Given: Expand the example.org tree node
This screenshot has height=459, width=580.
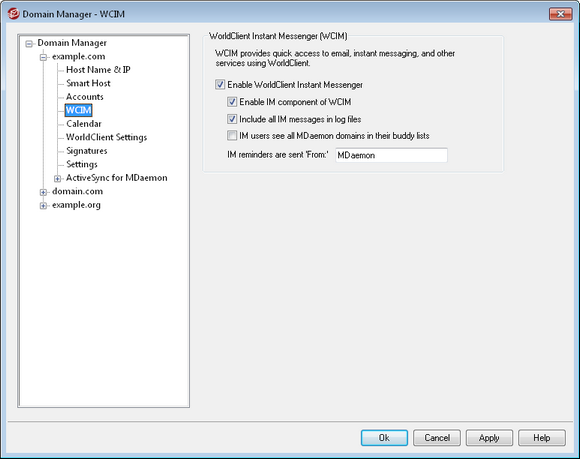Looking at the screenshot, I should [x=43, y=206].
